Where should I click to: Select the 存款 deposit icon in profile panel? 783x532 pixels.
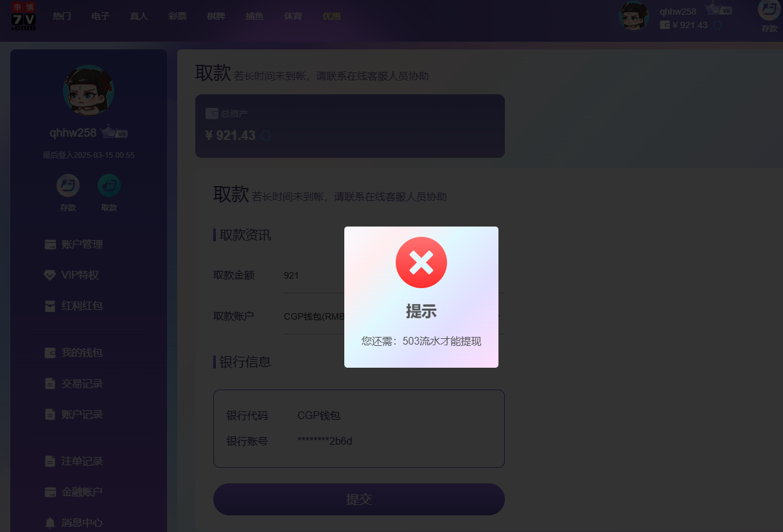click(68, 185)
